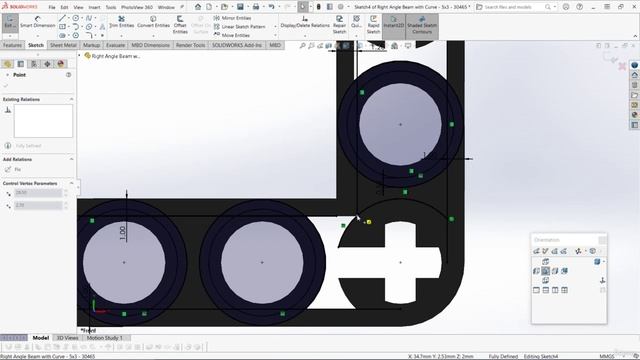Open the Tools menu
Viewport: 640px width, 360px height.
111,7
